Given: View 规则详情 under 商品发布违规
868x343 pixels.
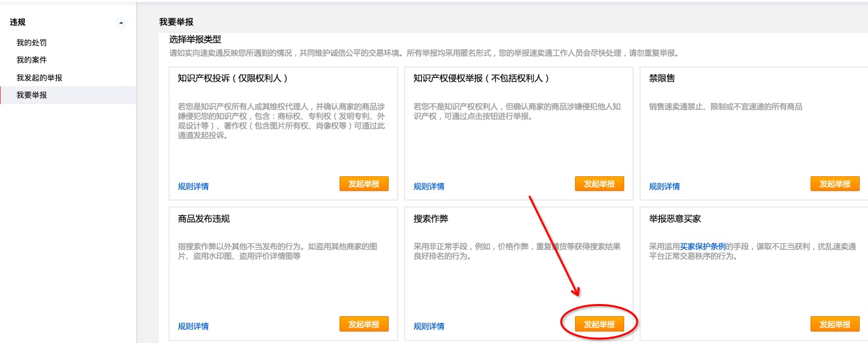Looking at the screenshot, I should pos(193,326).
